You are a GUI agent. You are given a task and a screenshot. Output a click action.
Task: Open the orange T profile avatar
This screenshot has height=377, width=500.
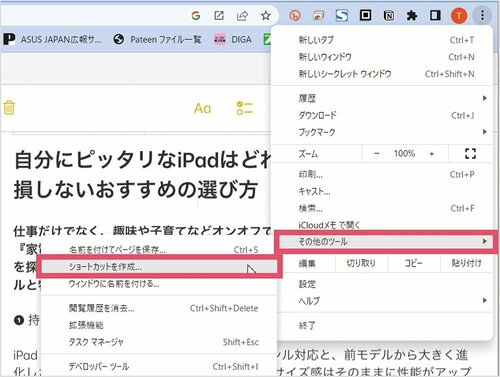[459, 15]
